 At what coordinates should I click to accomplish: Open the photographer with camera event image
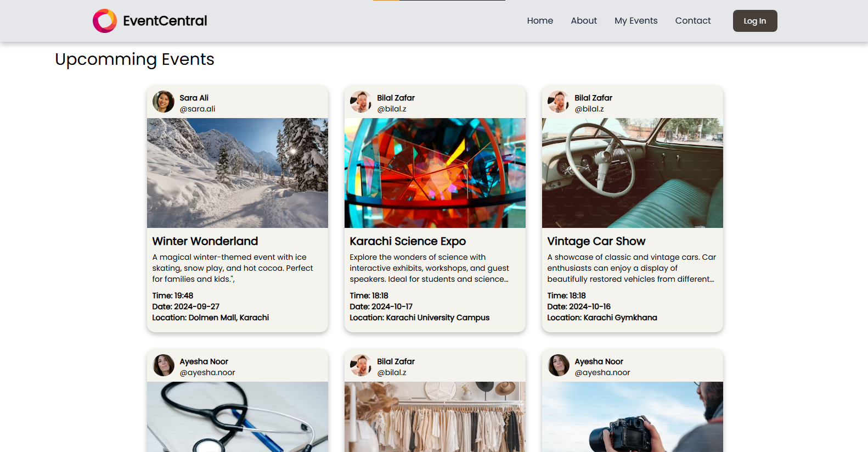(633, 417)
